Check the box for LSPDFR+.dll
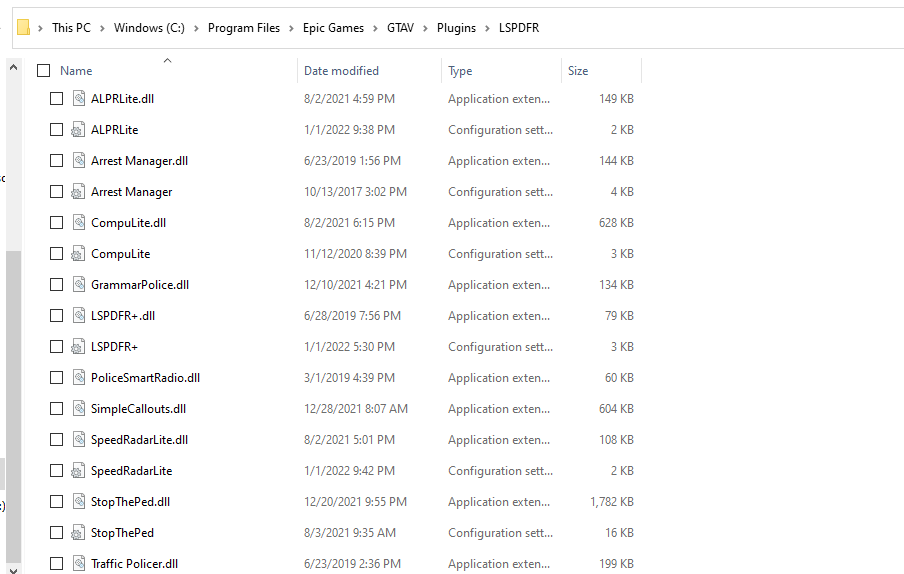904x574 pixels. point(56,316)
